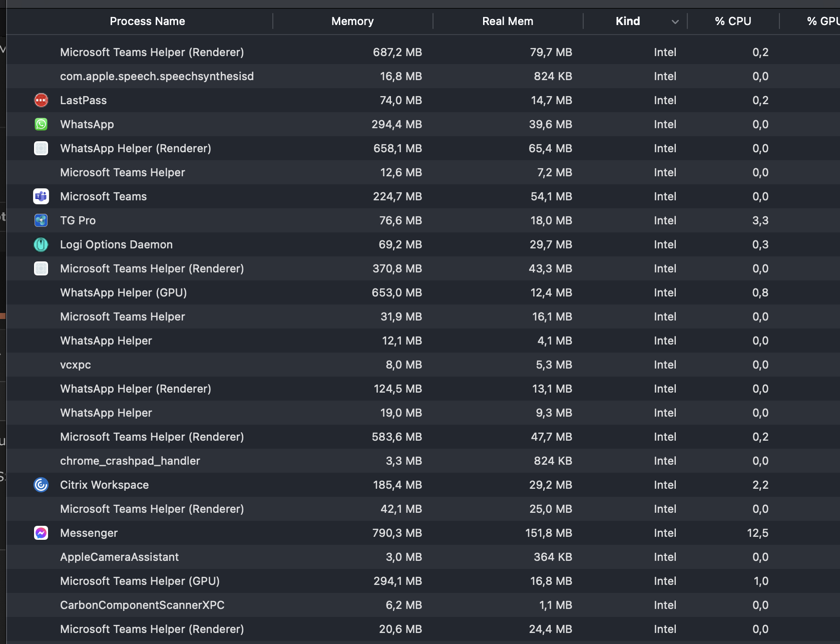Click the 0,3 CPU value for Logi Options Daemon
Screen dimensions: 840x644
click(760, 244)
